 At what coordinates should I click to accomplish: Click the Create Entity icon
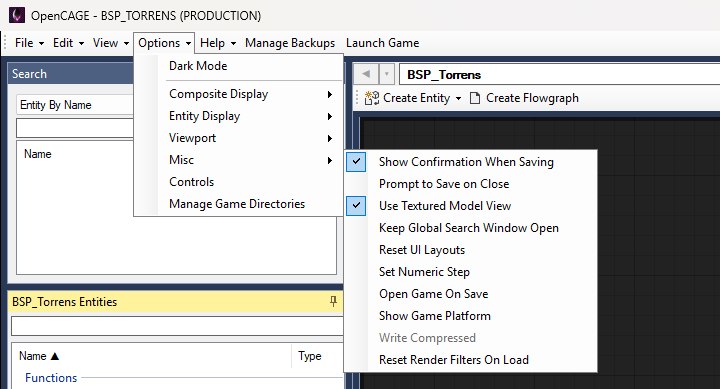[372, 98]
